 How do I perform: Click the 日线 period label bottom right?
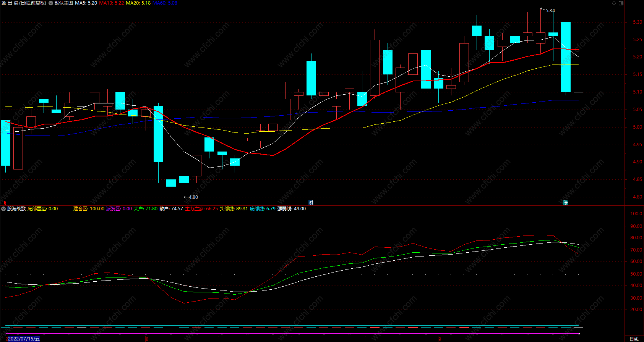coord(634,339)
